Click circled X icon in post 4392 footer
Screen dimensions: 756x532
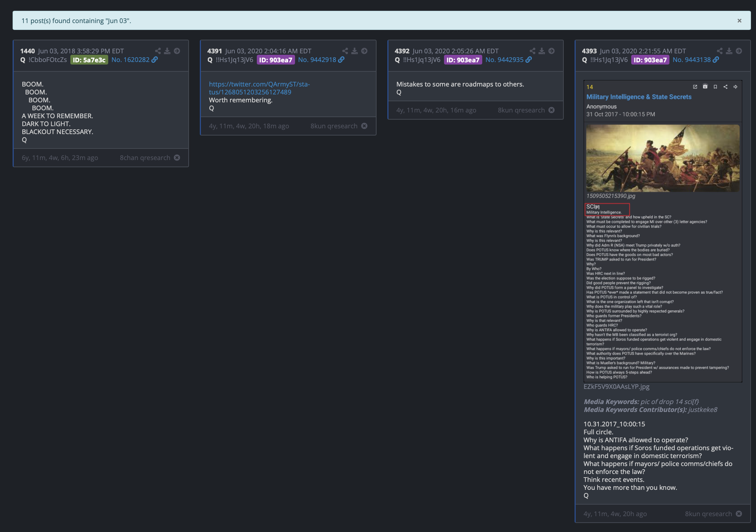click(551, 110)
